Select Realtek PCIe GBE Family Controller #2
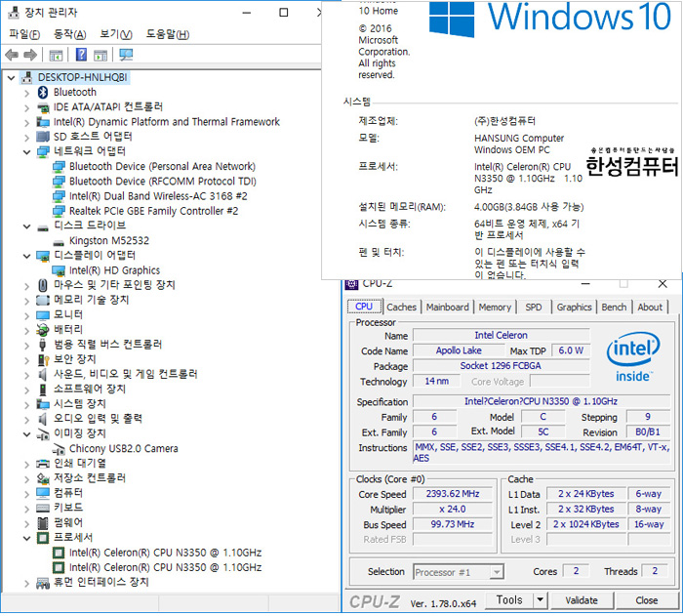The width and height of the screenshot is (683, 616). (x=154, y=212)
